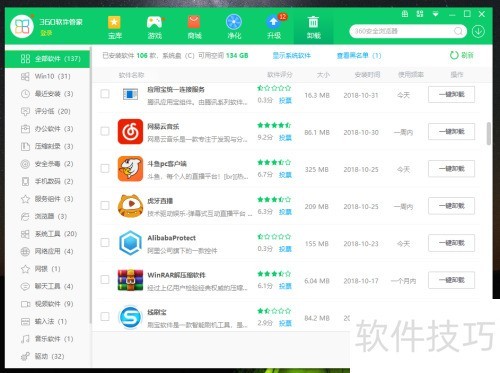This screenshot has height=373, width=500.
Task: Click 投票 link for 虎牙直播
Action: point(285,212)
